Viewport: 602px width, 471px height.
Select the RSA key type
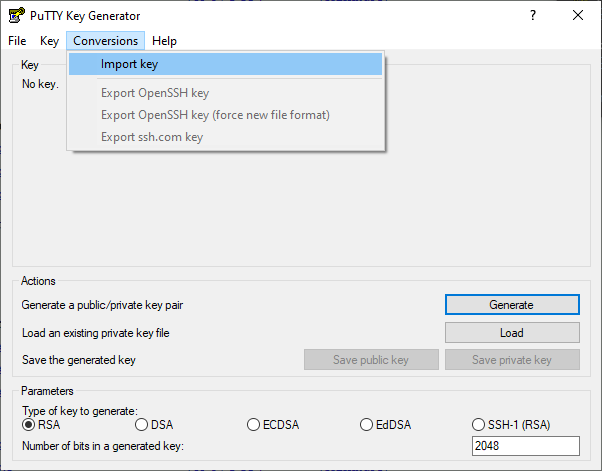coord(41,425)
